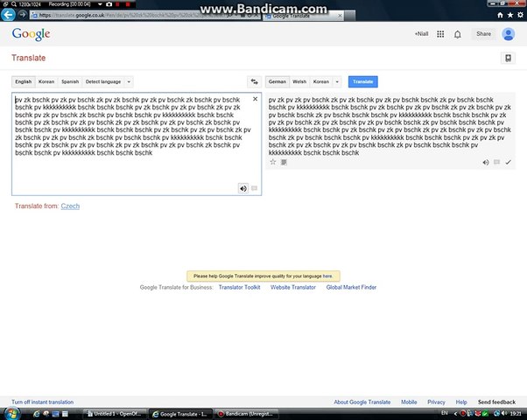Swap source and target languages
The height and width of the screenshot is (420, 527).
(x=255, y=81)
